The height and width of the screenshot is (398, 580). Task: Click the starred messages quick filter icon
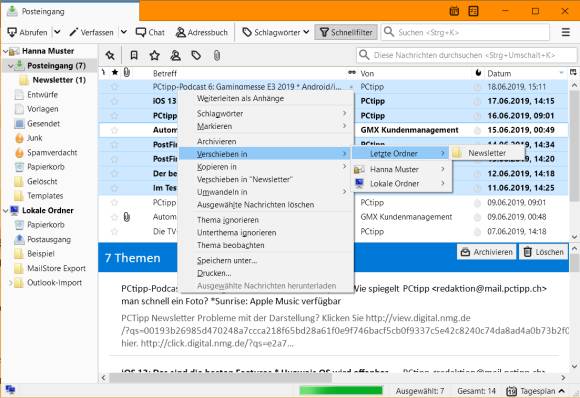(155, 55)
